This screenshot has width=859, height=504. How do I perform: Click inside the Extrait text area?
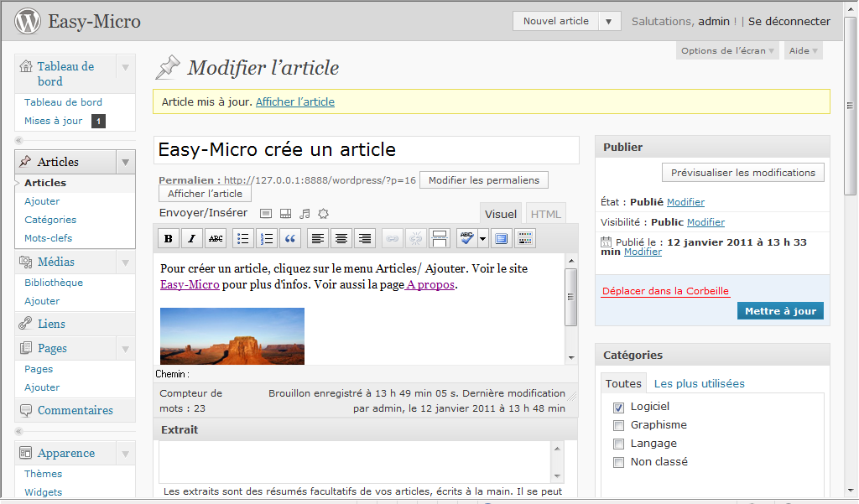[x=355, y=462]
